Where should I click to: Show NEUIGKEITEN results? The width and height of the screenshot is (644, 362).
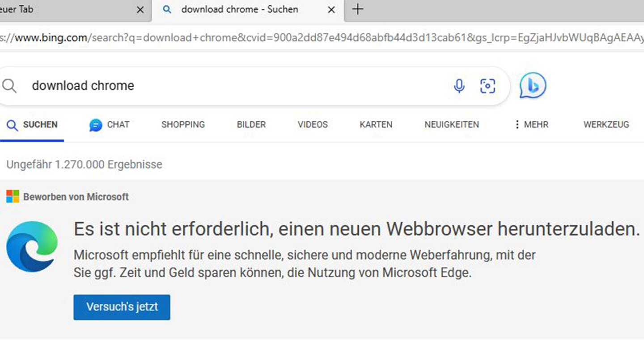click(x=451, y=125)
